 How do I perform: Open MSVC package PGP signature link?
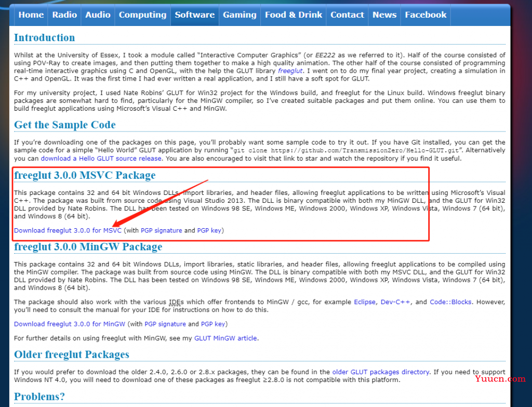pyautogui.click(x=161, y=230)
